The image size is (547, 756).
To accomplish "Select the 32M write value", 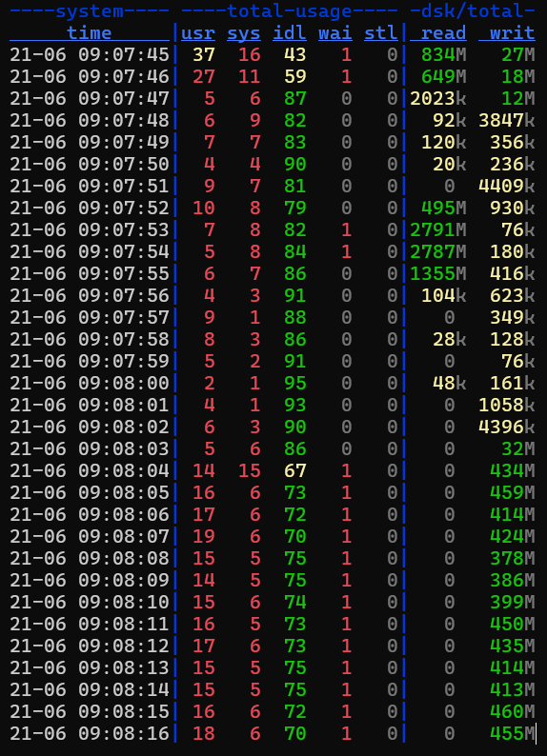I will pos(518,448).
